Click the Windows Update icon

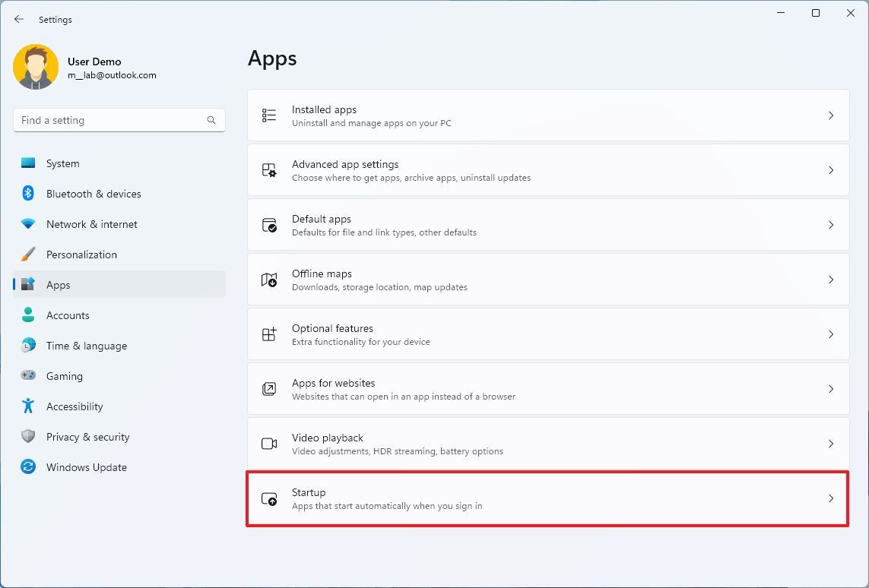(28, 467)
